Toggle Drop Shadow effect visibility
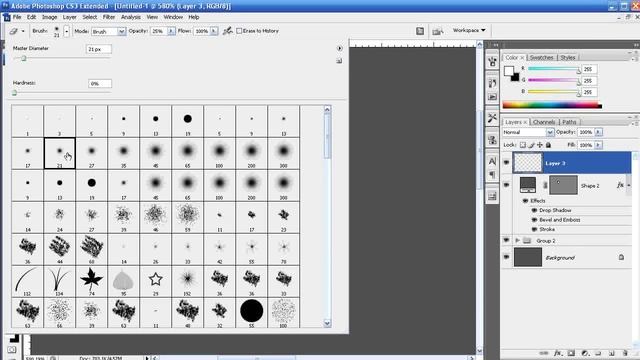Image resolution: width=640 pixels, height=360 pixels. (534, 210)
